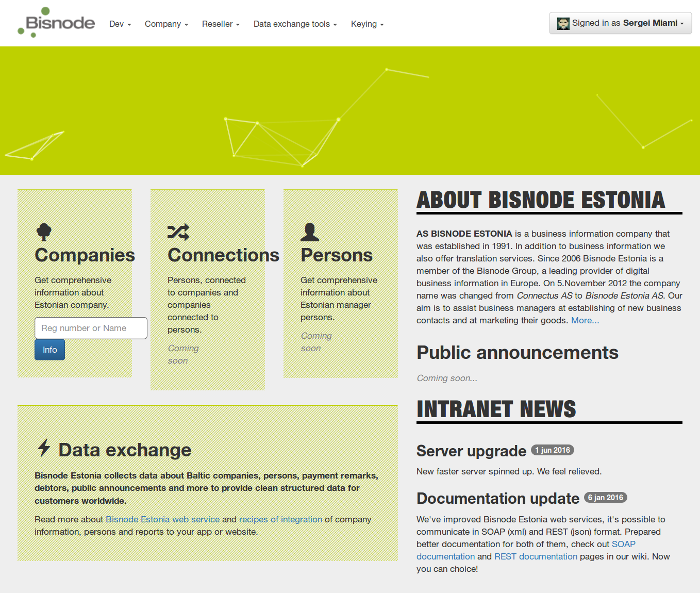Open the SOAP documentation link
Image resolution: width=700 pixels, height=593 pixels.
(526, 550)
